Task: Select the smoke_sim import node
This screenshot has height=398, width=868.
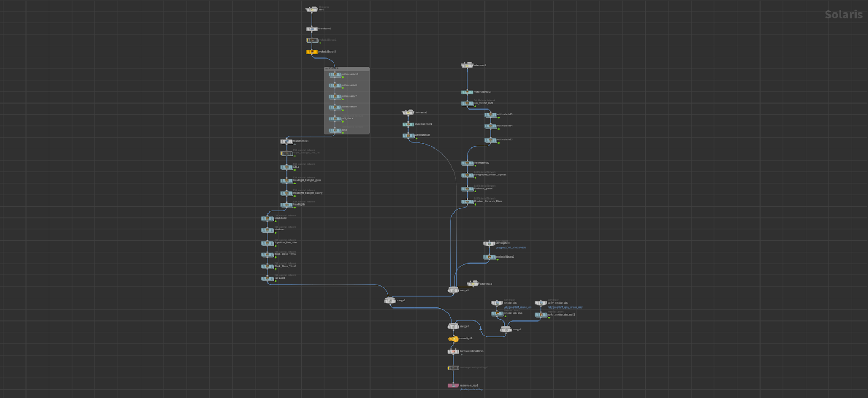Action: [497, 304]
